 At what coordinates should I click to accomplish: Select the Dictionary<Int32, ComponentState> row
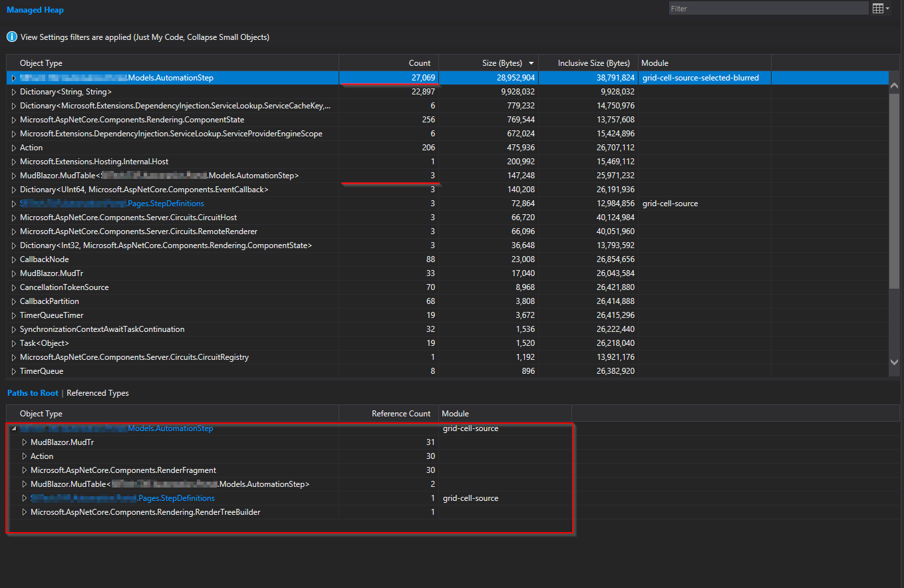448,245
